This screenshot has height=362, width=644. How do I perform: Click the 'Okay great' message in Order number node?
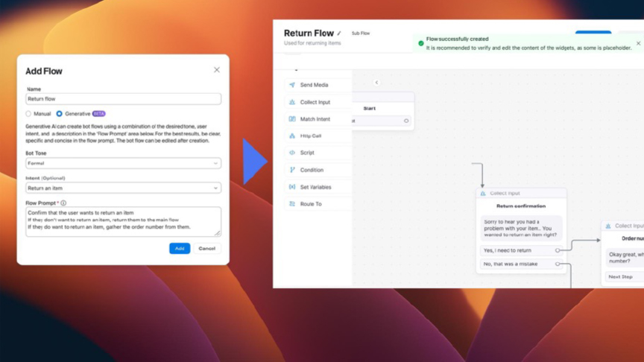pyautogui.click(x=625, y=258)
